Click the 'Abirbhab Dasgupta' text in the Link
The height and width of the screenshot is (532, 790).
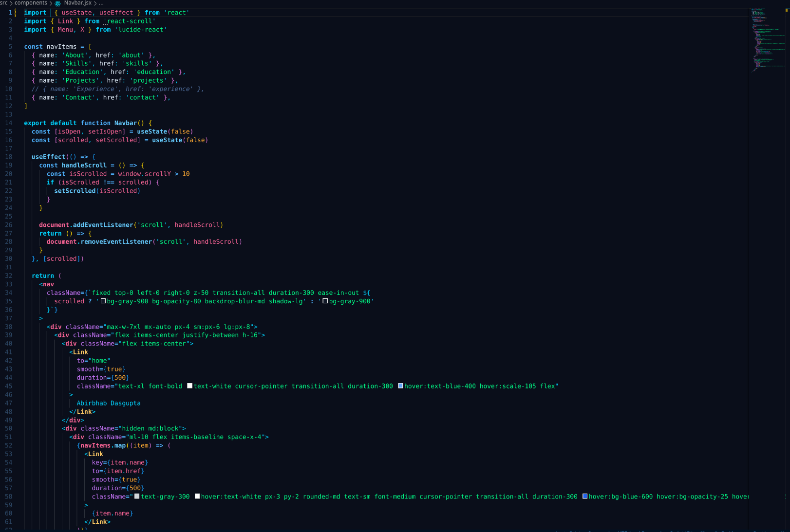109,403
